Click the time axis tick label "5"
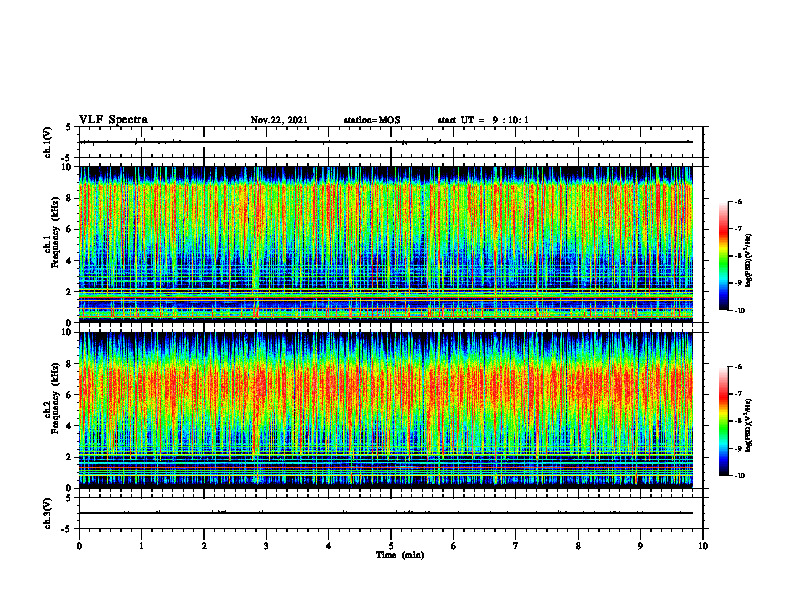792x612 pixels. [x=391, y=546]
